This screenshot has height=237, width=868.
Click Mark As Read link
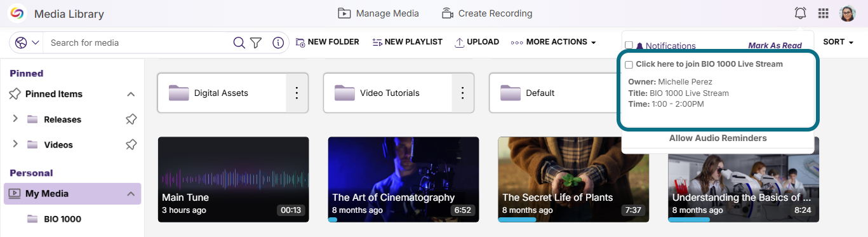(x=775, y=46)
